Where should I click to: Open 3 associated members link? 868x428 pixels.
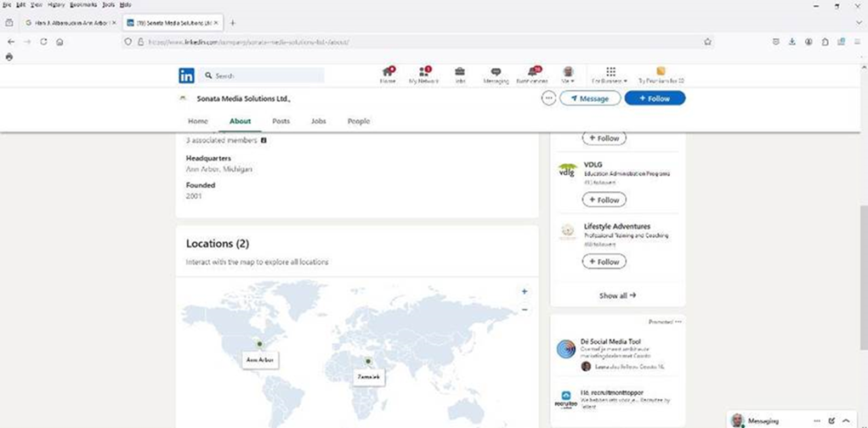221,140
